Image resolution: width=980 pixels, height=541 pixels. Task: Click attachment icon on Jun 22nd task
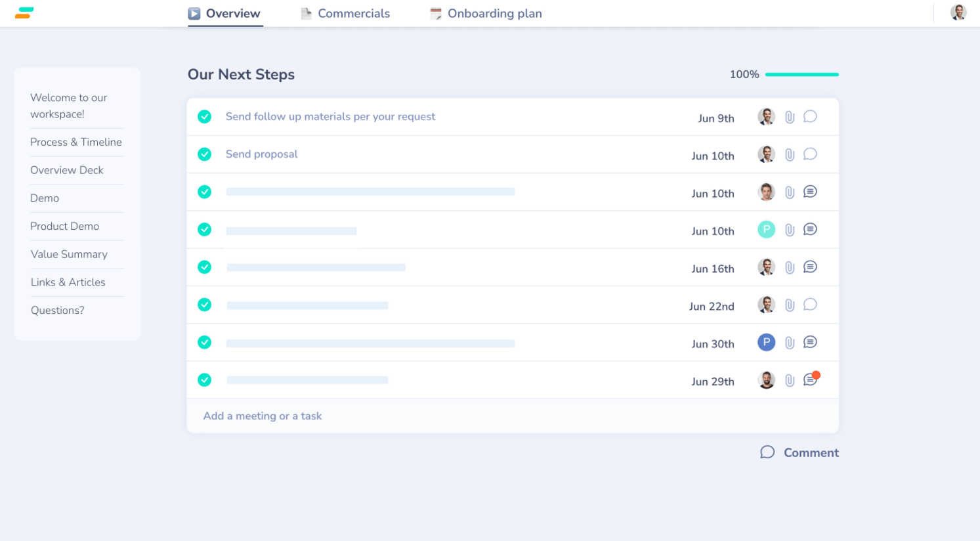click(790, 305)
